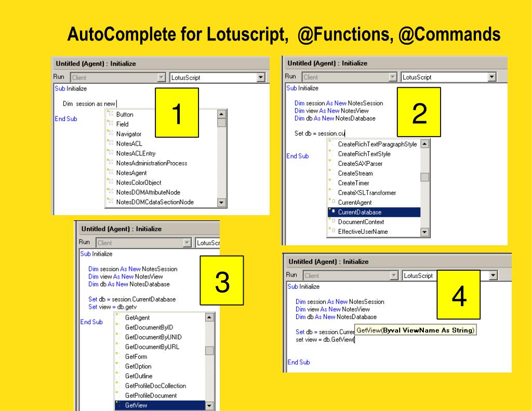Open Run Client dropdown in GetView tooltip window

click(394, 275)
